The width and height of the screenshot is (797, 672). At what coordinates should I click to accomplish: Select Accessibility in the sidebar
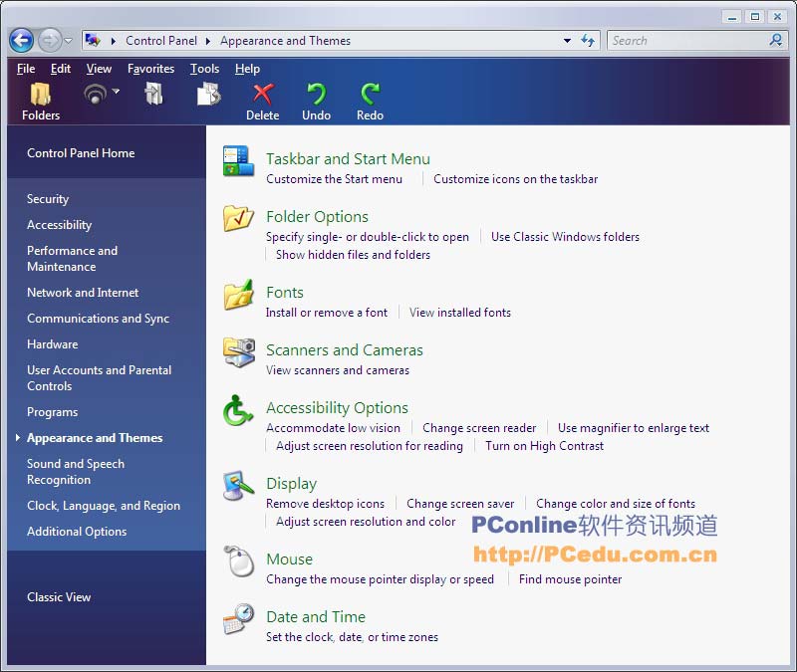tap(60, 225)
